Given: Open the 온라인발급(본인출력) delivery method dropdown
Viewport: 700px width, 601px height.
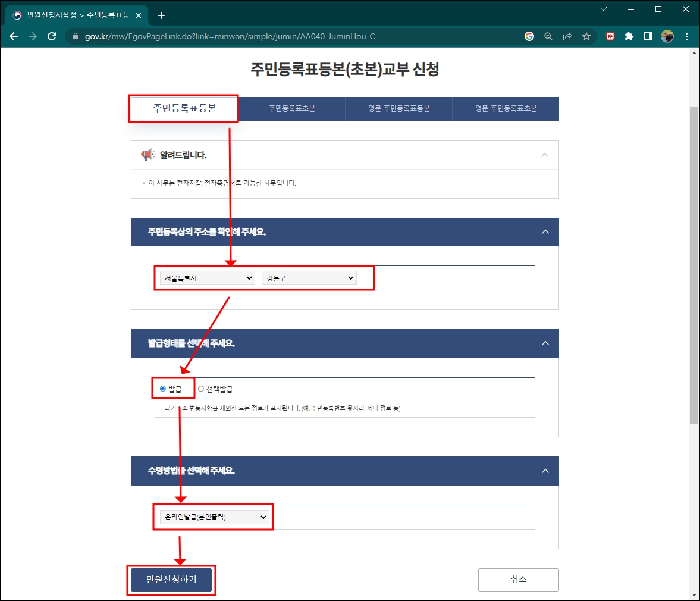Looking at the screenshot, I should pyautogui.click(x=214, y=517).
